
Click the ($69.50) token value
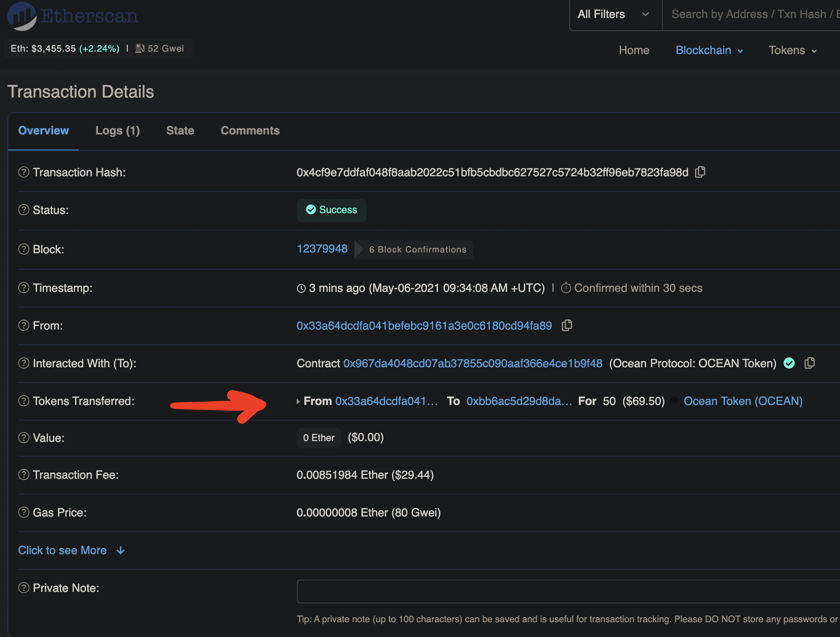[644, 401]
